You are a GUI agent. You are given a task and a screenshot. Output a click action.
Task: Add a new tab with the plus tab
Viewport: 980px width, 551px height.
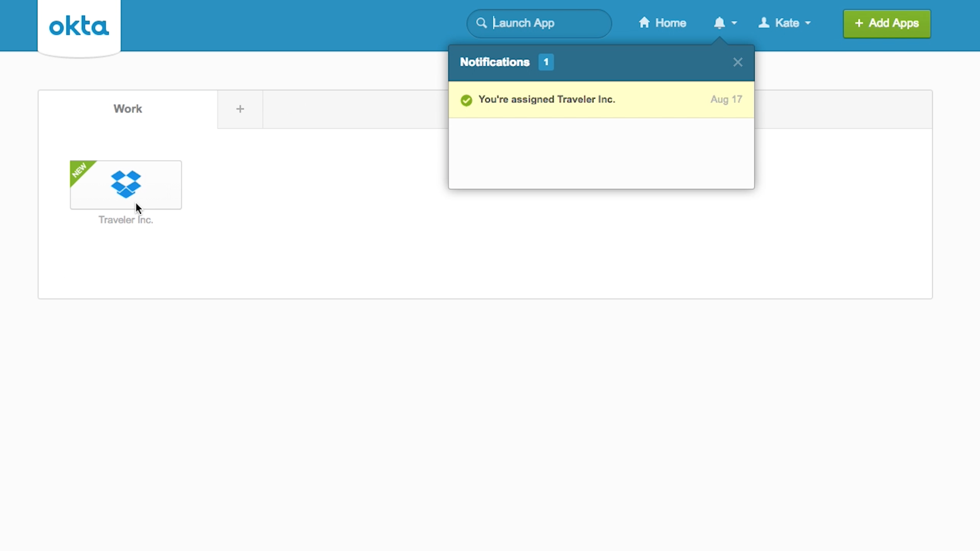point(240,109)
